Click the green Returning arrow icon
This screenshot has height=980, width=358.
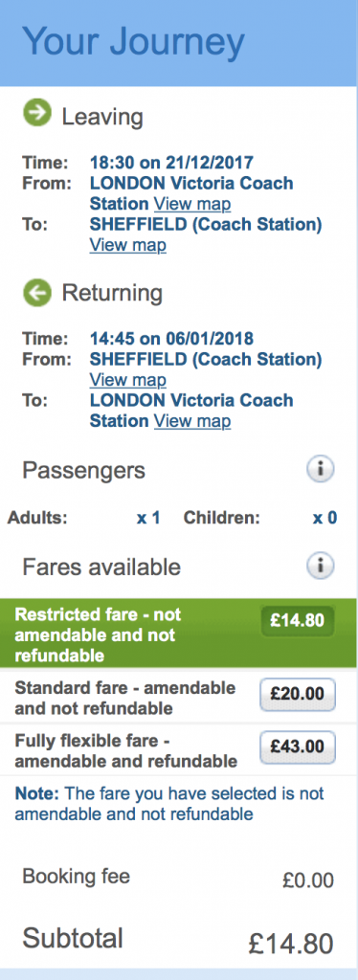[37, 293]
